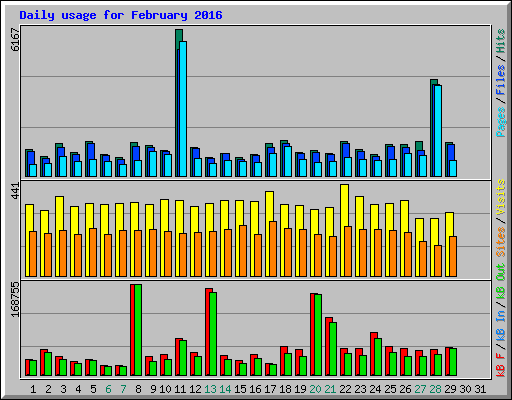Click the red kB bar for day 20
This screenshot has width=512, height=400.
point(312,334)
